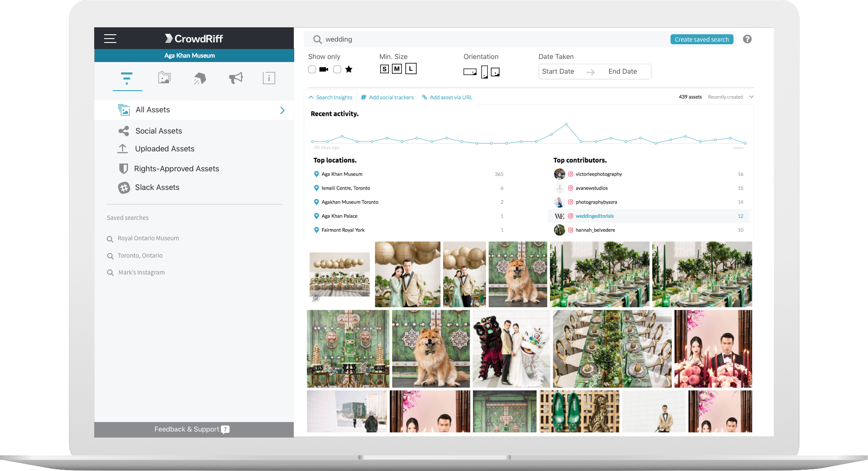Click Feedback & Support bar

click(194, 429)
